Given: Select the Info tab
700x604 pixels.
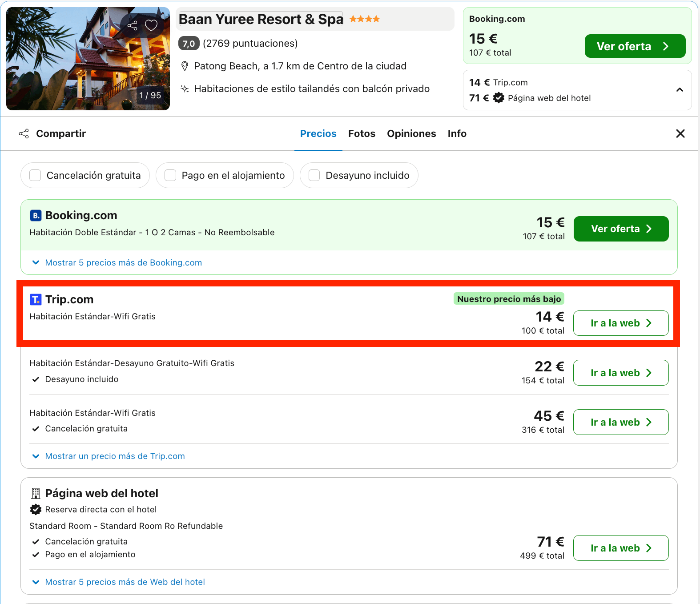Looking at the screenshot, I should point(457,133).
